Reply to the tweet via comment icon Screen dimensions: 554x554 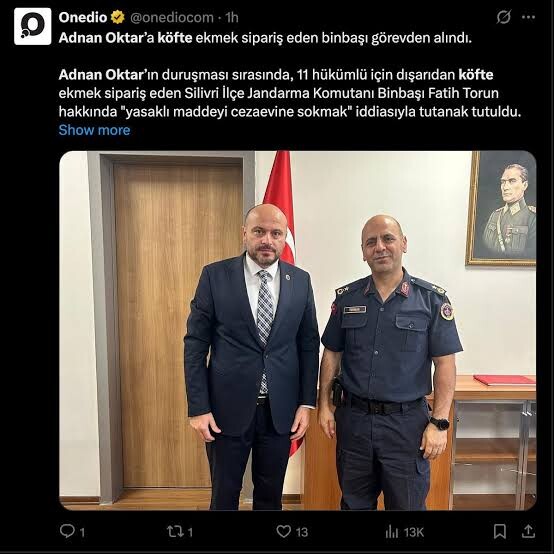pyautogui.click(x=72, y=531)
